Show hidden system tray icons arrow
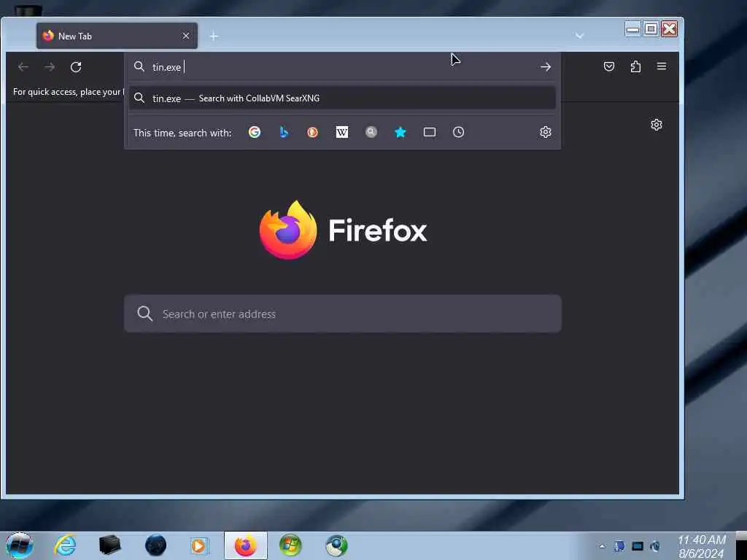Viewport: 747px width, 560px height. [602, 546]
